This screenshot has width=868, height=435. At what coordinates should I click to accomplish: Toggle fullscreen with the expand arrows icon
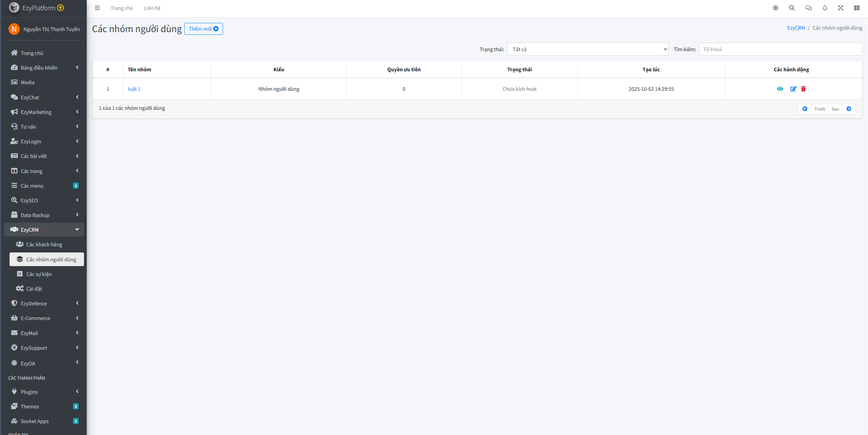pos(840,8)
